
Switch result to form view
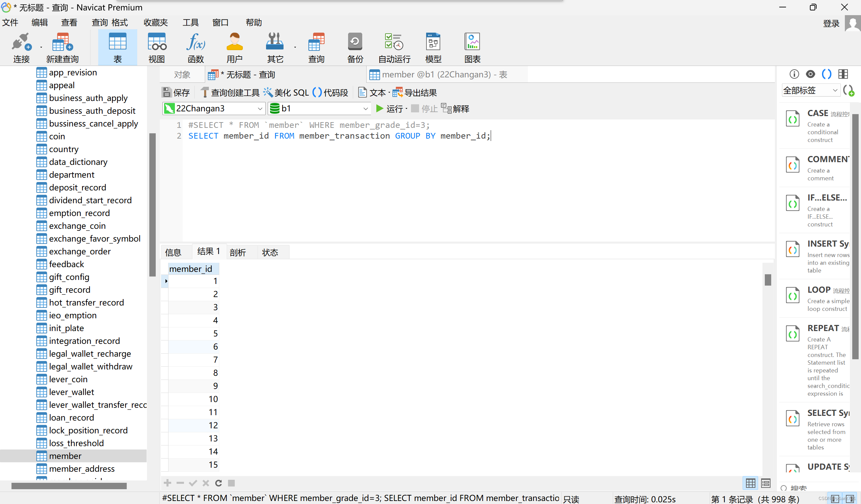[766, 483]
